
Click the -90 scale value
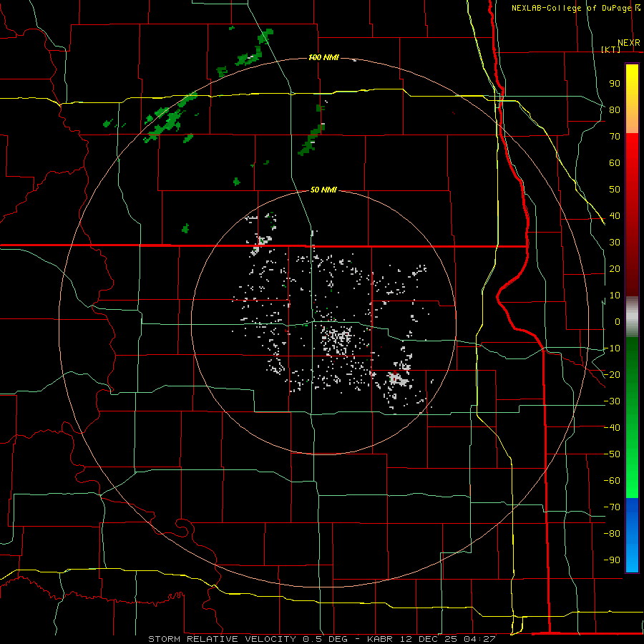coord(612,560)
